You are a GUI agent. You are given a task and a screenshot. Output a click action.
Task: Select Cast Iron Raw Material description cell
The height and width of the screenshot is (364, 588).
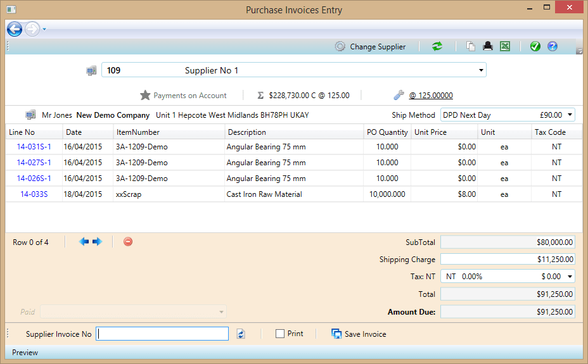pyautogui.click(x=294, y=194)
